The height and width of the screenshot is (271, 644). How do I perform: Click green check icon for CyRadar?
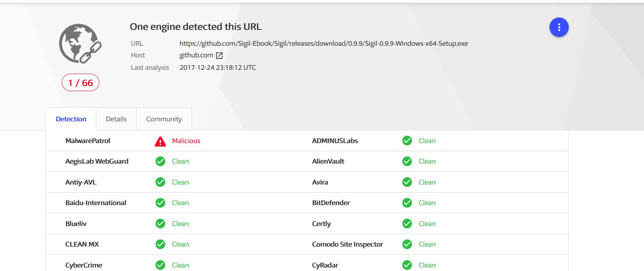[x=407, y=265]
